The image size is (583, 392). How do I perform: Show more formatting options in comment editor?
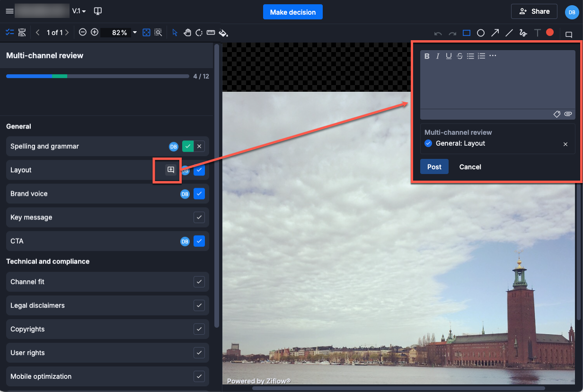493,56
